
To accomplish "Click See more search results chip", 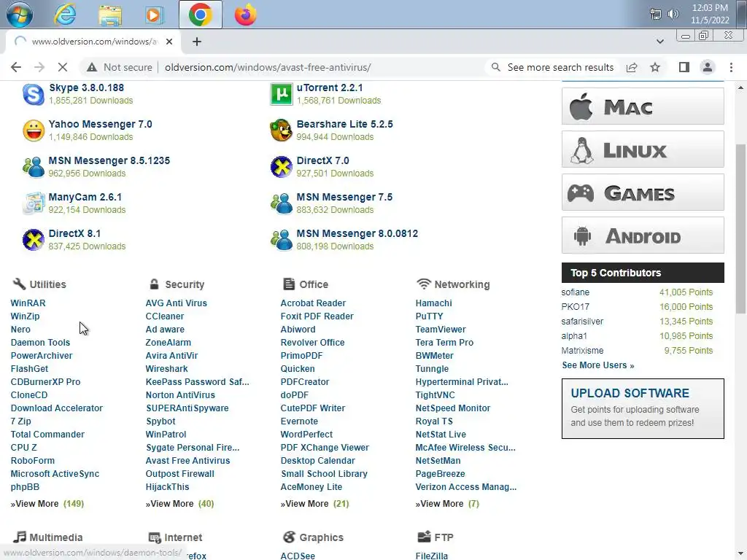I will point(553,67).
